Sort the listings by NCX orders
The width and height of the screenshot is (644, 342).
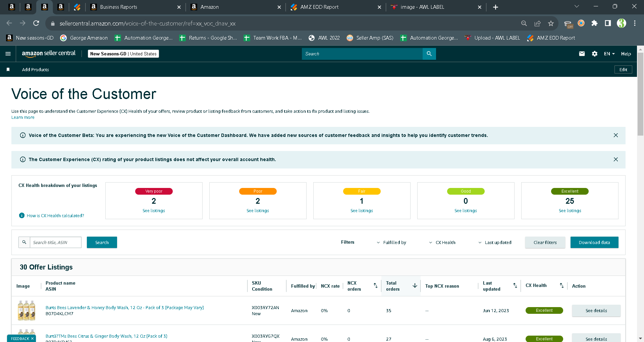click(376, 286)
